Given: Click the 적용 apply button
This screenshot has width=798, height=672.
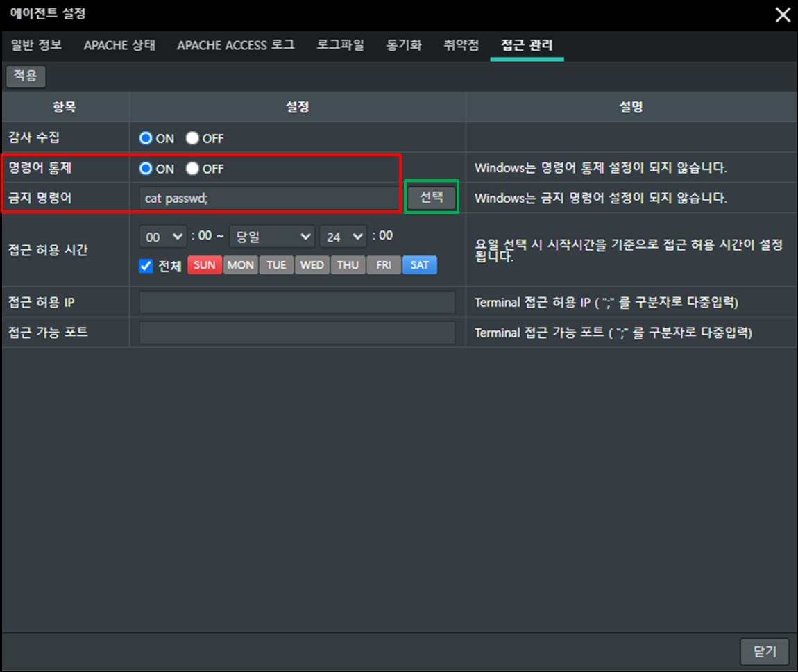Looking at the screenshot, I should click(26, 76).
